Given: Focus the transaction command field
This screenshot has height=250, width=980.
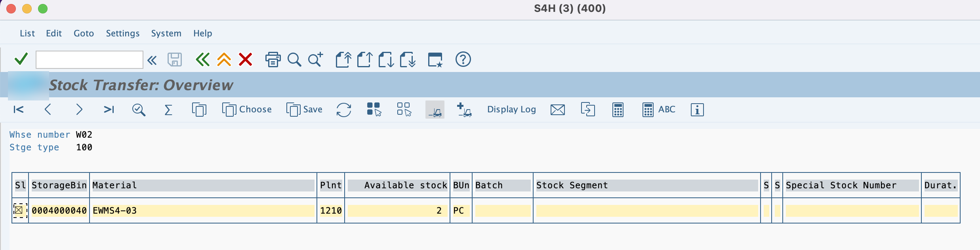Looking at the screenshot, I should click(89, 60).
